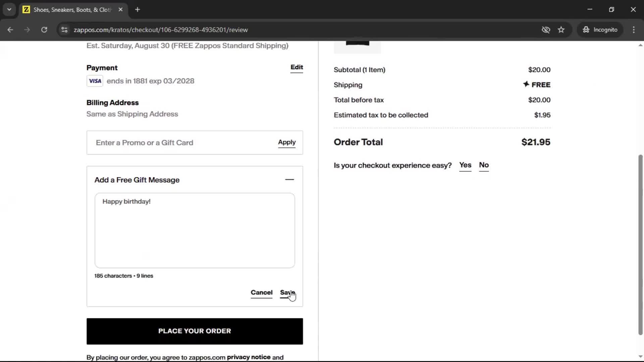
Task: Save the gift message
Action: 287,293
